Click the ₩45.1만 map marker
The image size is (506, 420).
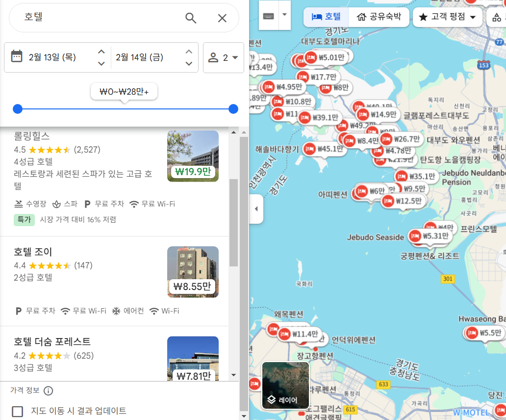point(324,149)
